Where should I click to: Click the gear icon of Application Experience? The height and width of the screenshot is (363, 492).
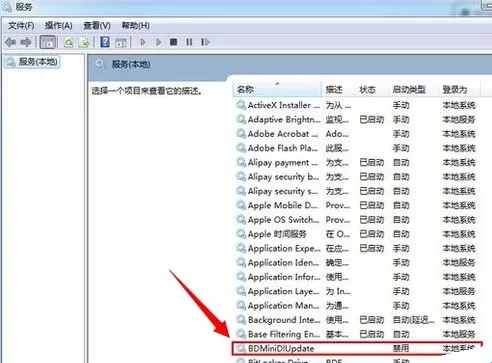coord(241,248)
